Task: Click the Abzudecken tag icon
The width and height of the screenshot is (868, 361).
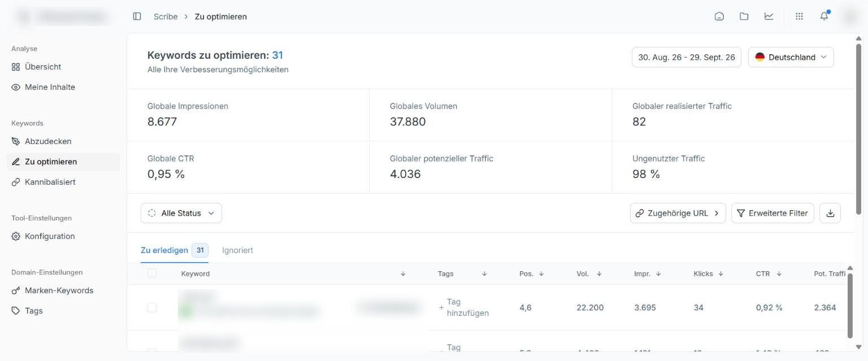Action: coord(16,141)
